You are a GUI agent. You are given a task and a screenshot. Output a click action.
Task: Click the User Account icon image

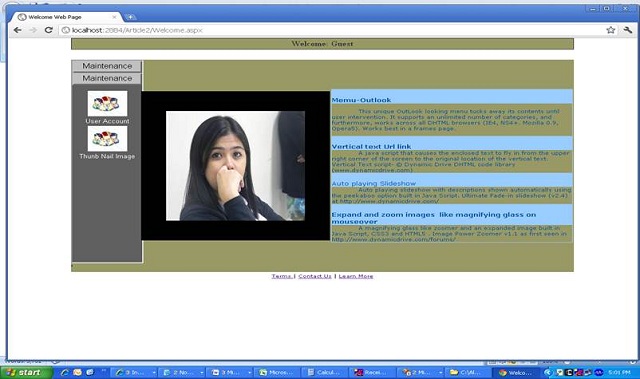107,103
